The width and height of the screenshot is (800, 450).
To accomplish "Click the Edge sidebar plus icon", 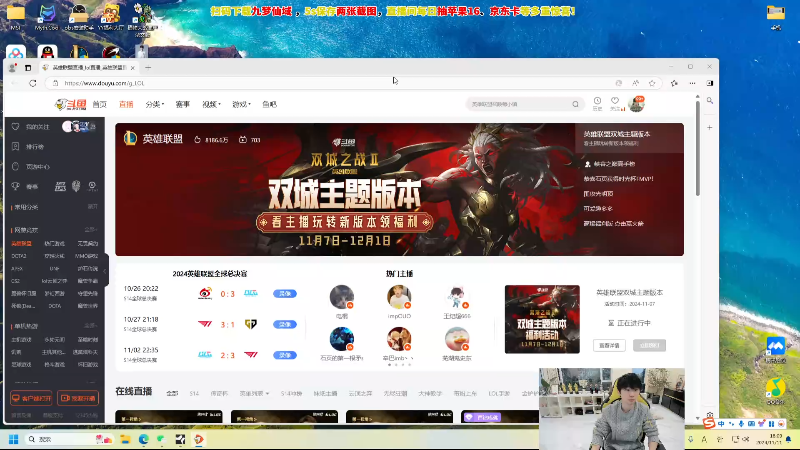I will pos(710,128).
